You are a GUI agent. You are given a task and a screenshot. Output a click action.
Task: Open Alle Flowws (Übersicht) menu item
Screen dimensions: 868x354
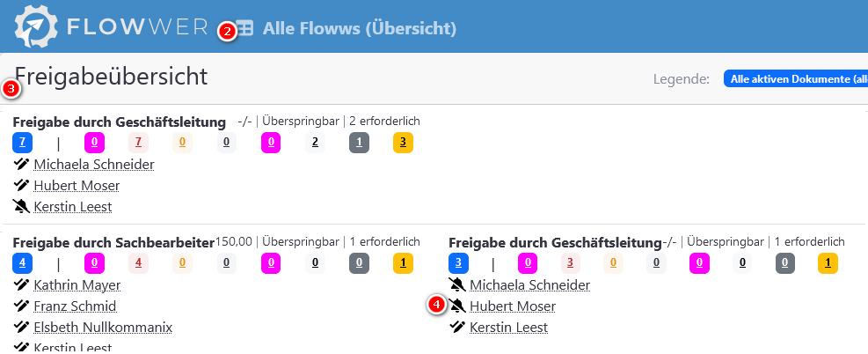pos(360,28)
